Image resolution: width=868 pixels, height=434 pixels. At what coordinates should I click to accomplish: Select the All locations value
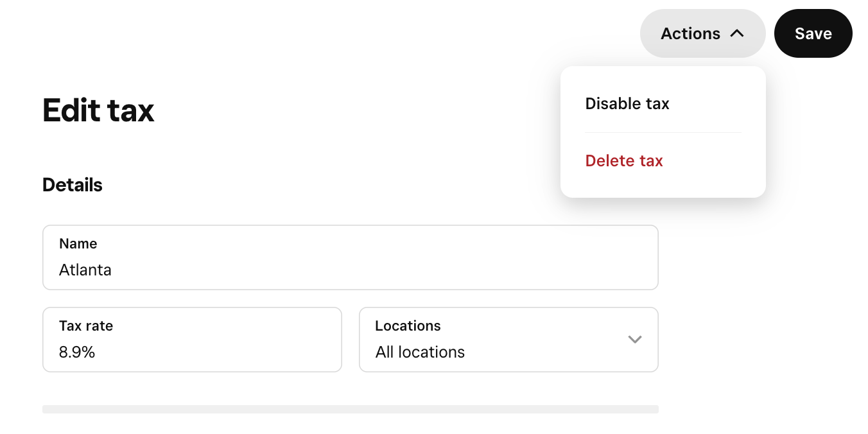[x=420, y=352]
